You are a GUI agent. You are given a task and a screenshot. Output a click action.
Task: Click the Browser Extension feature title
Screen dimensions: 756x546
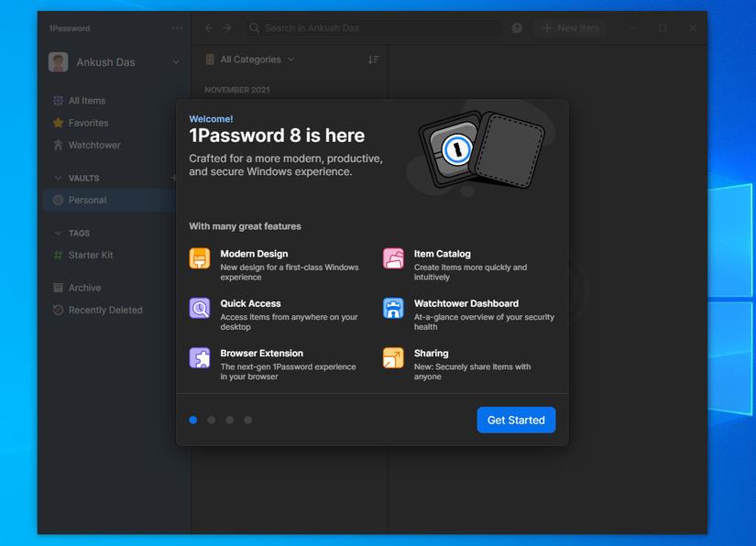click(262, 354)
